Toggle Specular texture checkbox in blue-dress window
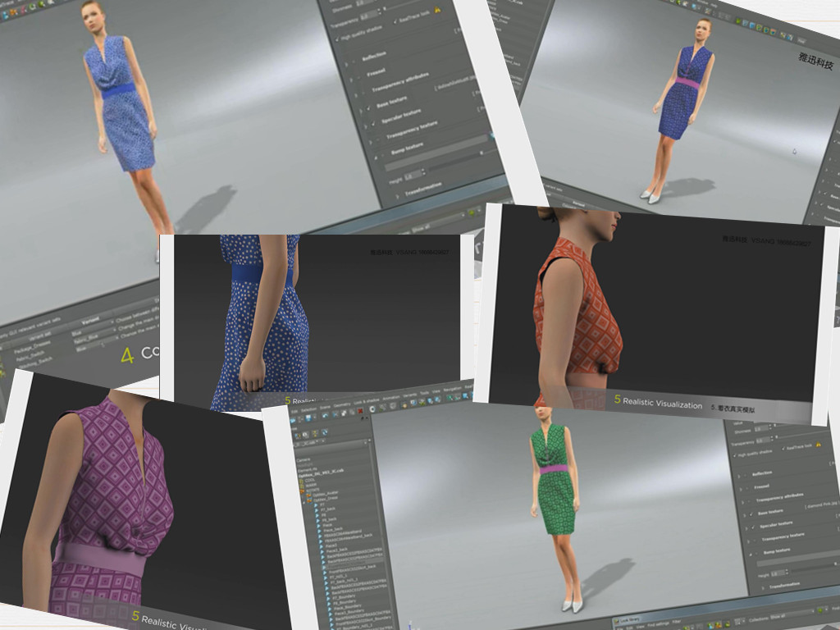This screenshot has height=630, width=840. [x=373, y=123]
